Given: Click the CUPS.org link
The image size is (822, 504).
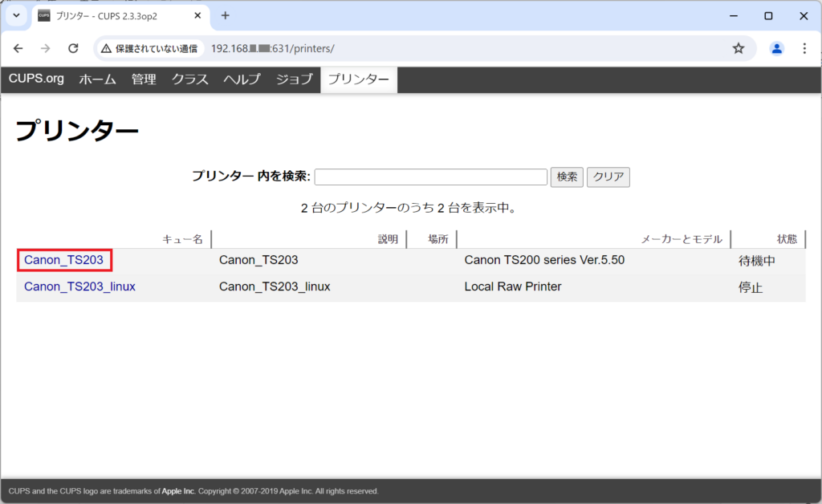Looking at the screenshot, I should click(x=36, y=79).
